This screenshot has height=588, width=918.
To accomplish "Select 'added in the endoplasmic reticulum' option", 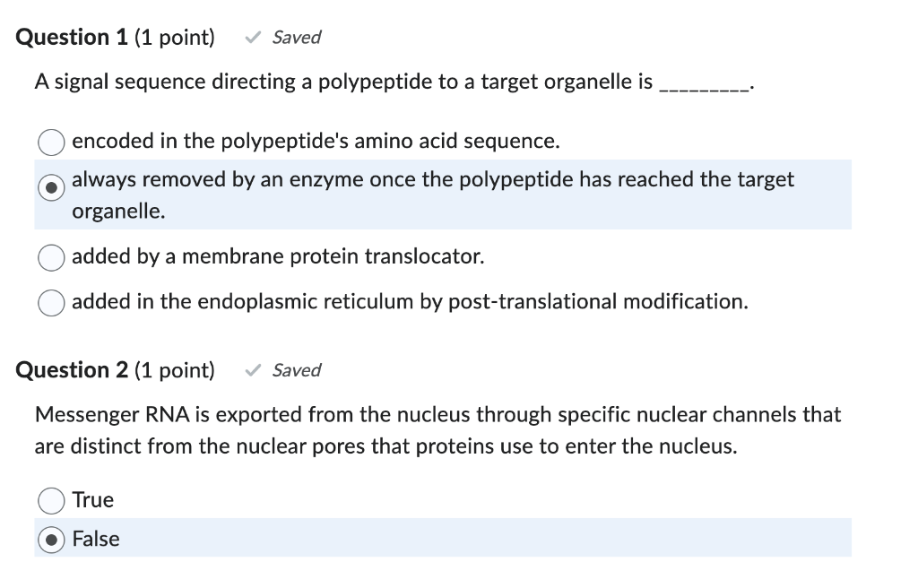I will pyautogui.click(x=50, y=303).
